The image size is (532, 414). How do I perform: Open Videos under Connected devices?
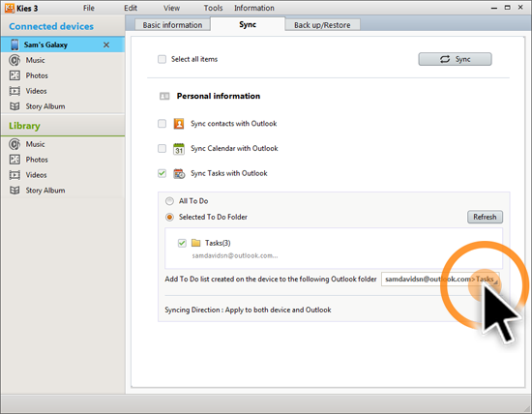click(x=36, y=91)
